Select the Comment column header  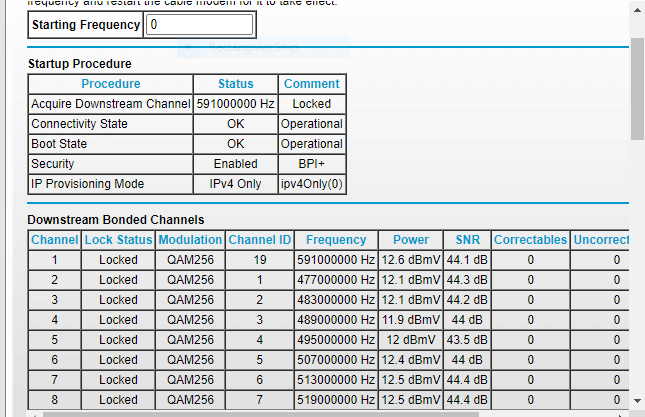[x=312, y=84]
